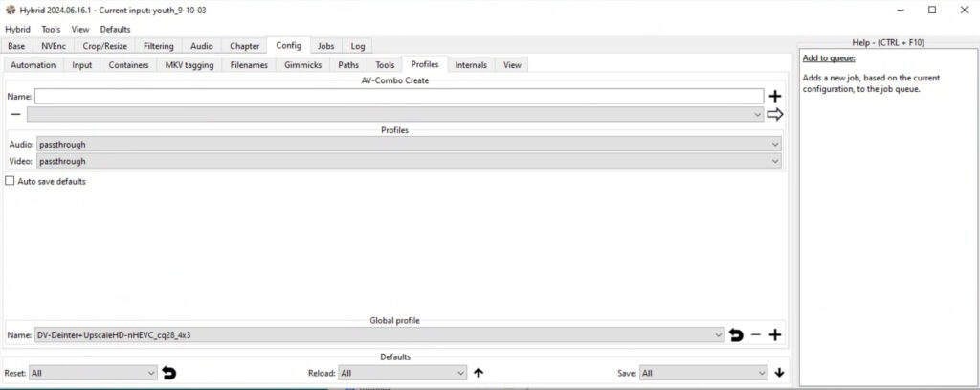This screenshot has width=980, height=390.
Task: Expand the Video profile dropdown
Action: click(409, 162)
